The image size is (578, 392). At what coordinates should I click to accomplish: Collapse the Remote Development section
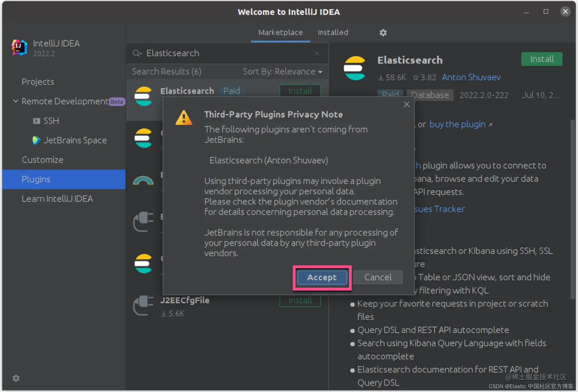(x=15, y=101)
